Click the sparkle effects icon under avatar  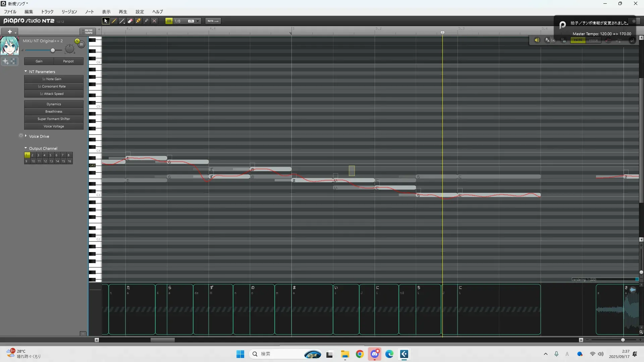[6, 61]
